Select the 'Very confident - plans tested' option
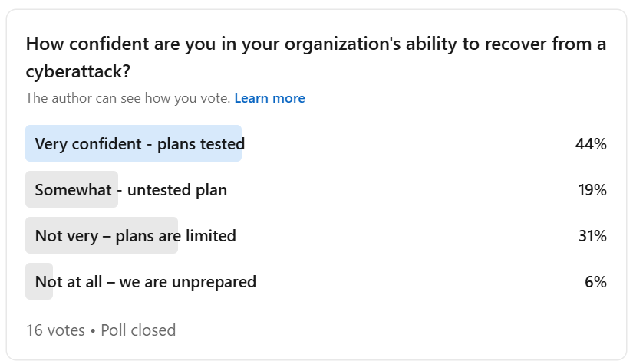The image size is (633, 364). 140,144
